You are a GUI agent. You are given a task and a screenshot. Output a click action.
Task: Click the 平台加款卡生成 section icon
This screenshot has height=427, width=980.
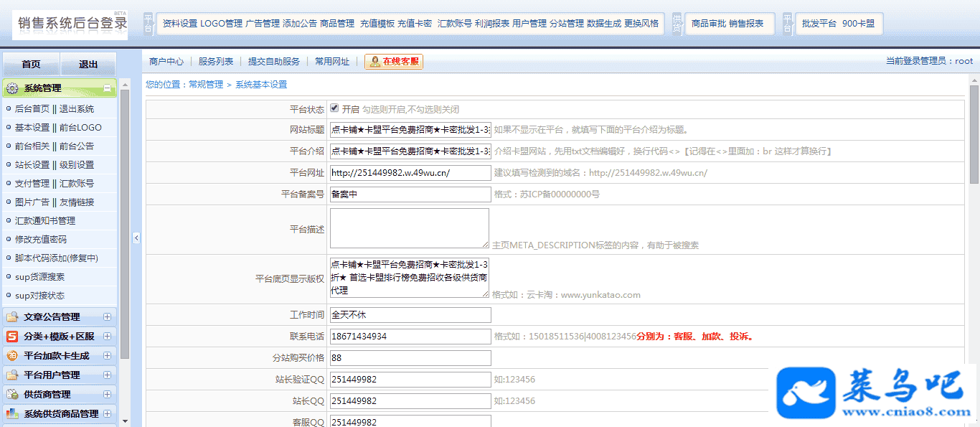coord(12,356)
